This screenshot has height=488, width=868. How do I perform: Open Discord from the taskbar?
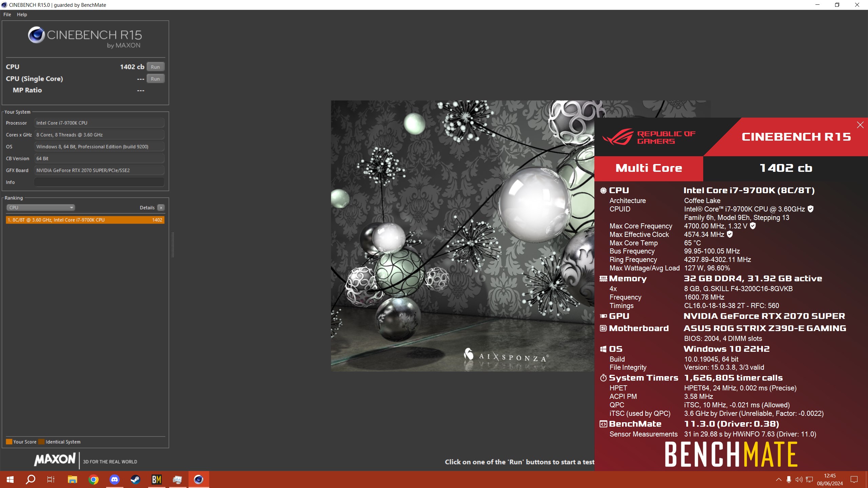115,480
